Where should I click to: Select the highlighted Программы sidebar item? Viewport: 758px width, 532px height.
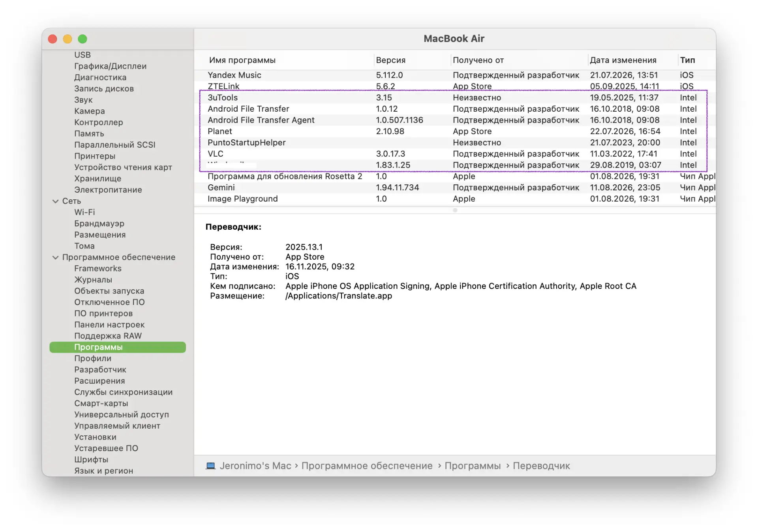118,347
